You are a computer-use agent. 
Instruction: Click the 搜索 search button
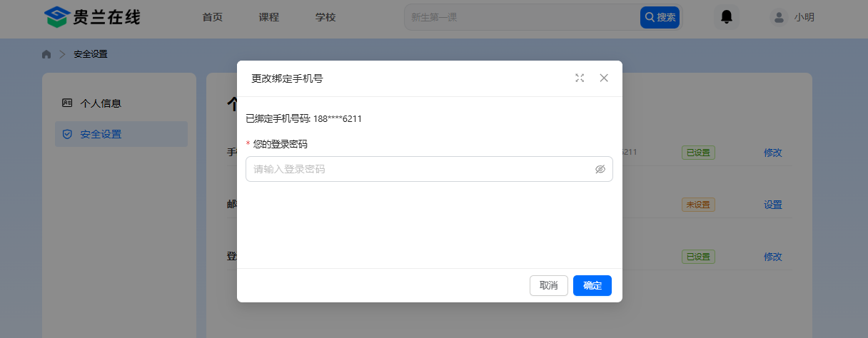tap(660, 17)
